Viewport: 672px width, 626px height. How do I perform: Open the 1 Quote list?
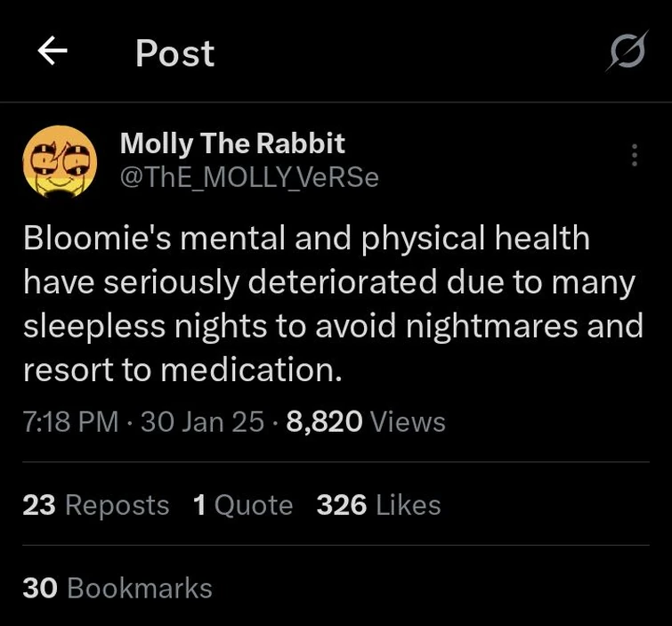[242, 505]
